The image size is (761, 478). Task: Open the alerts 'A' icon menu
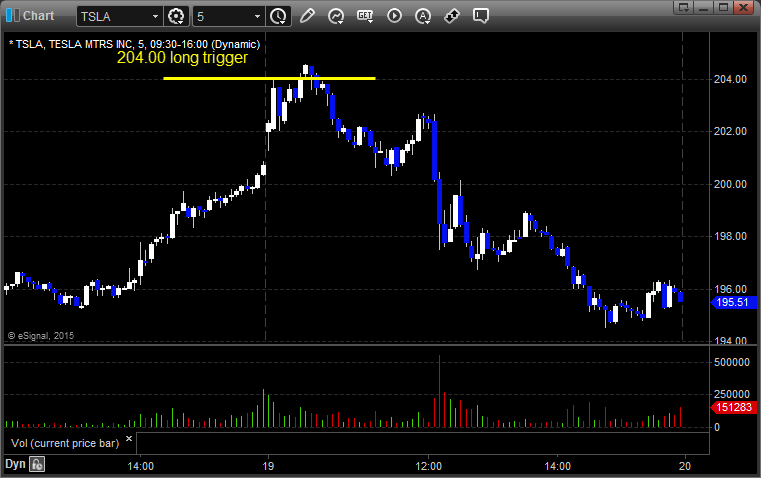tap(423, 16)
